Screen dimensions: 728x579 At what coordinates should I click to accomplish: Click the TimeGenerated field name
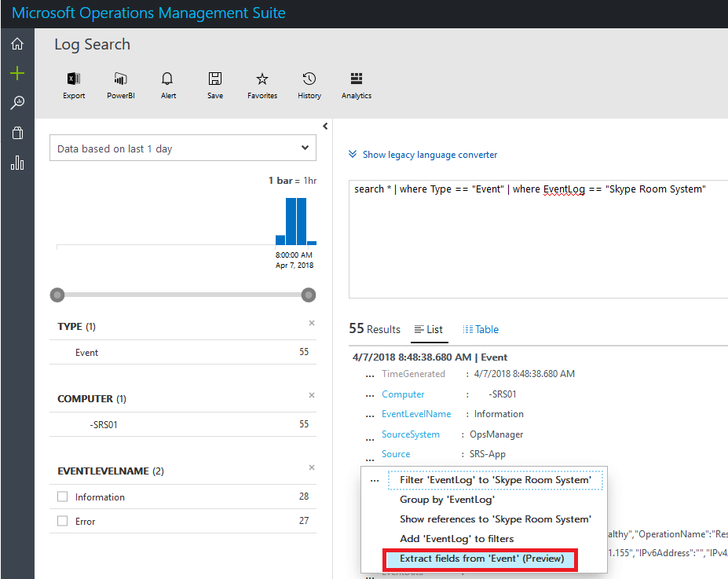(x=413, y=374)
